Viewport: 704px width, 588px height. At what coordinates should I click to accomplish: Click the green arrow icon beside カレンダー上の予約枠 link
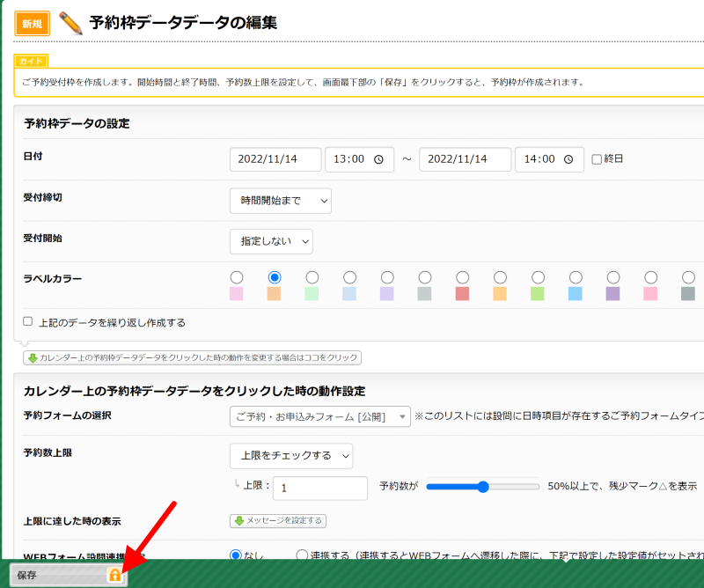[33, 358]
